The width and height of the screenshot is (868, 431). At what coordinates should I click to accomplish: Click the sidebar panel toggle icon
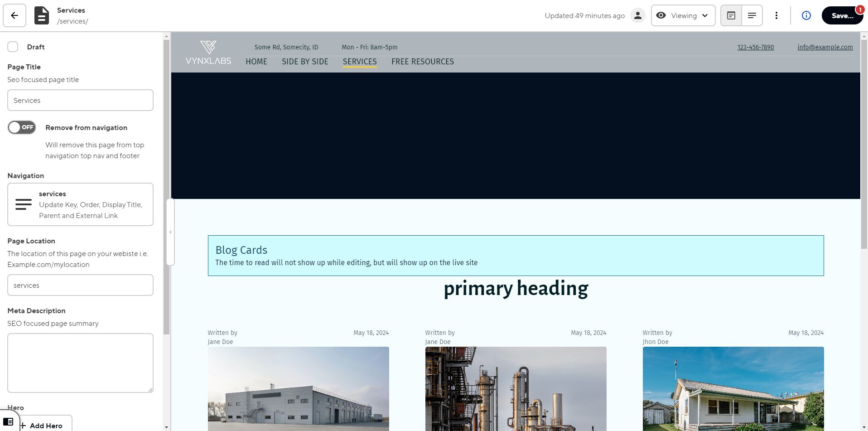click(8, 421)
